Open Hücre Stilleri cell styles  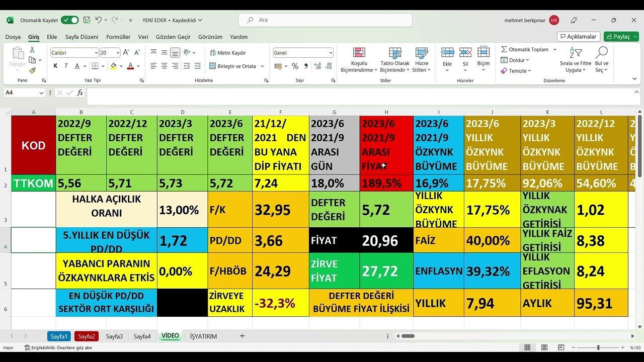(422, 60)
